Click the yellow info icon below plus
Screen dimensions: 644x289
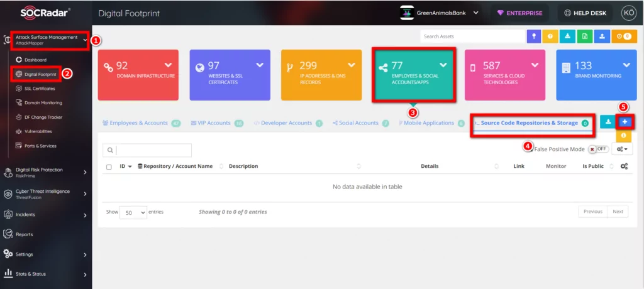click(x=623, y=135)
